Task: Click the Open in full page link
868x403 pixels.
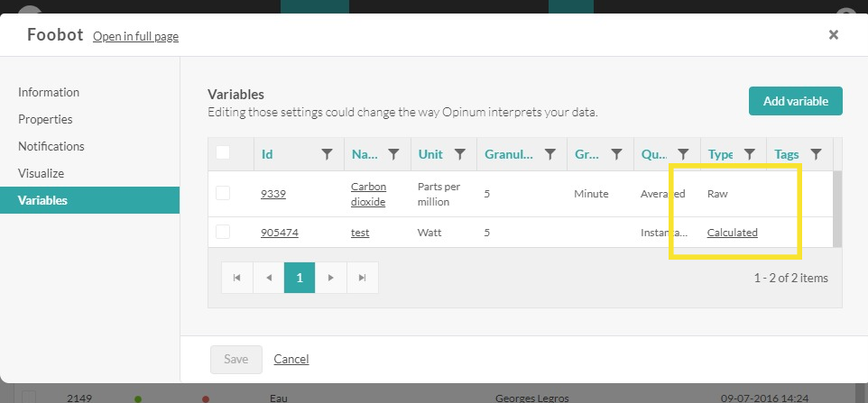Action: tap(135, 37)
